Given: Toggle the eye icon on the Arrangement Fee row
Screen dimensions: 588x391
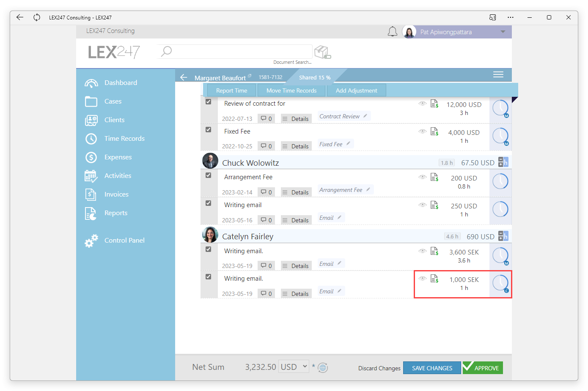Looking at the screenshot, I should point(422,177).
